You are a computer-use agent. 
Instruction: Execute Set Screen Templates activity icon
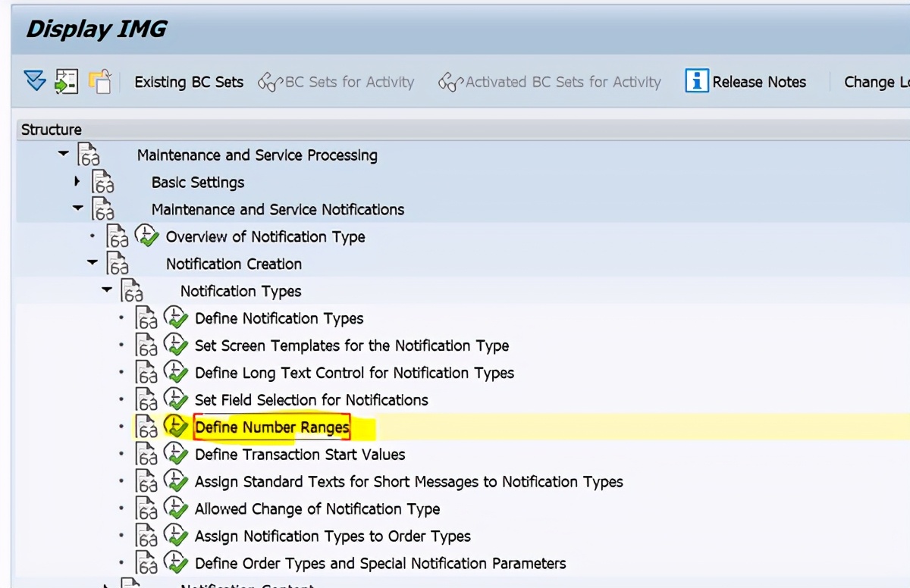point(175,345)
